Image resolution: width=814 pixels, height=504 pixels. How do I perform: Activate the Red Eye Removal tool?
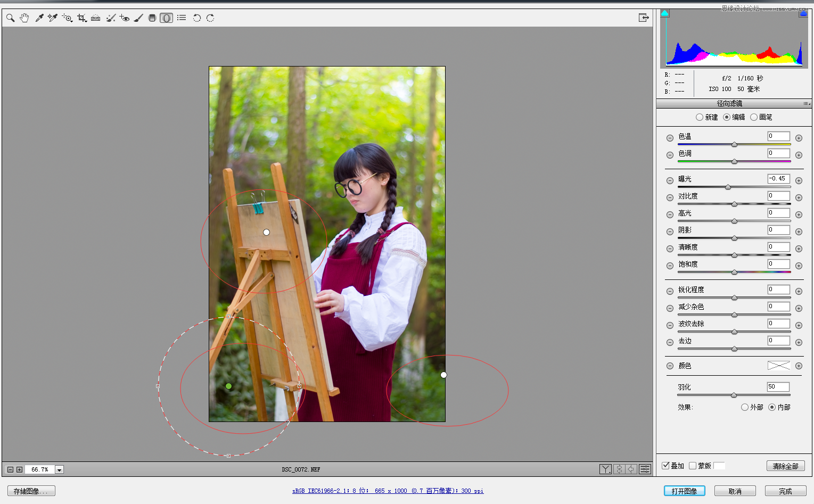click(x=125, y=18)
